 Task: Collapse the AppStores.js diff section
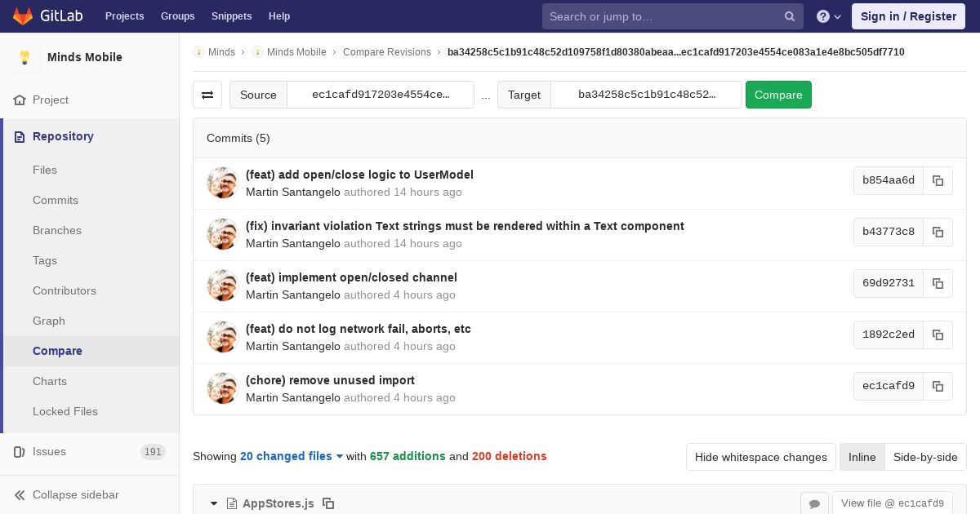[214, 503]
